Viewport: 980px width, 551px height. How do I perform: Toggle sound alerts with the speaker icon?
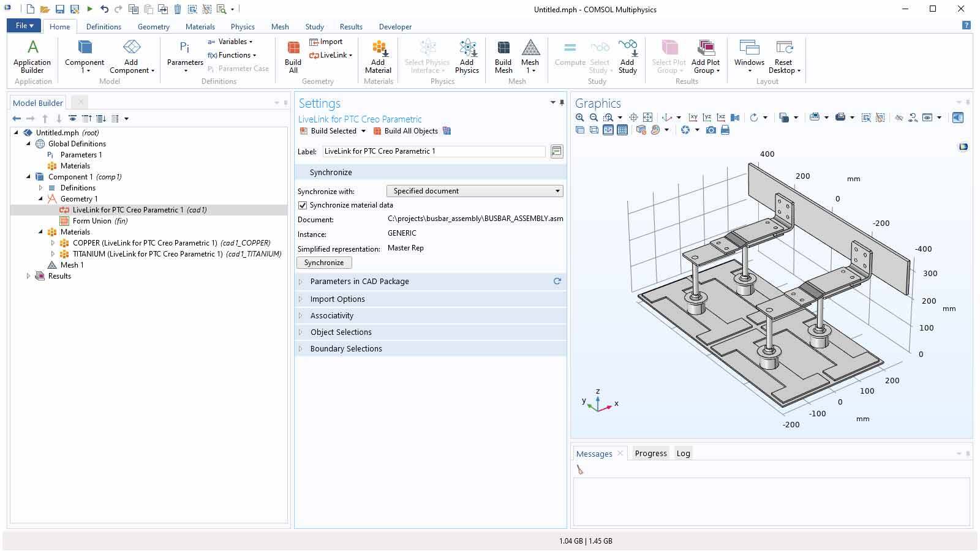click(957, 117)
